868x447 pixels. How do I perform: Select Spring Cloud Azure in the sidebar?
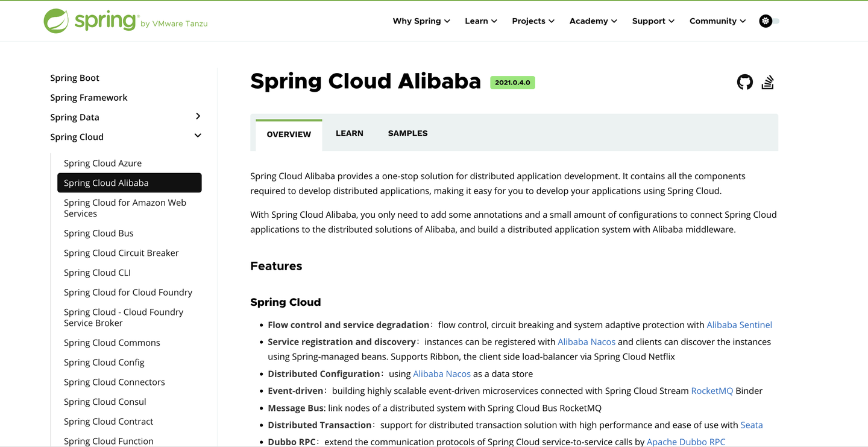pos(102,163)
